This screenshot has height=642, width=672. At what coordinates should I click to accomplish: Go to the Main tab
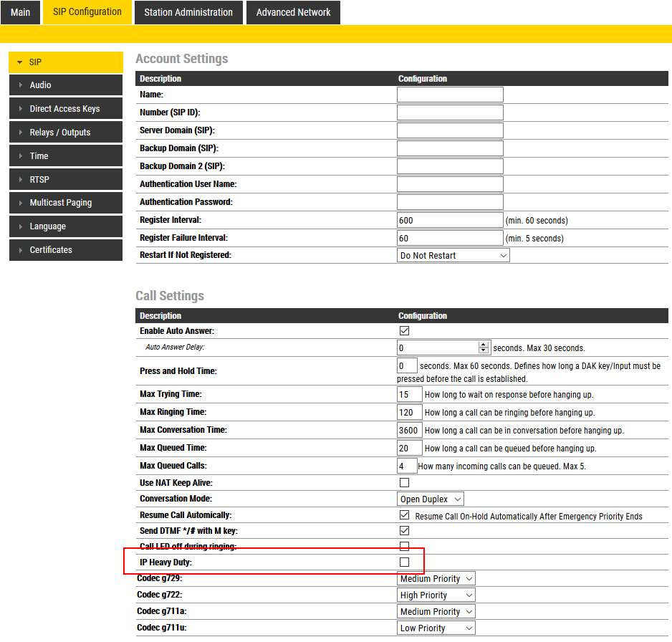coord(20,12)
